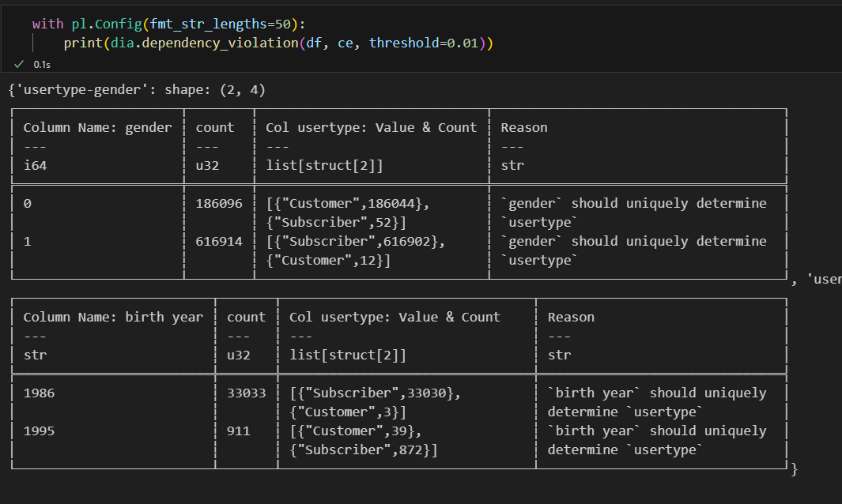Click the birth year 1986 cell

click(39, 393)
